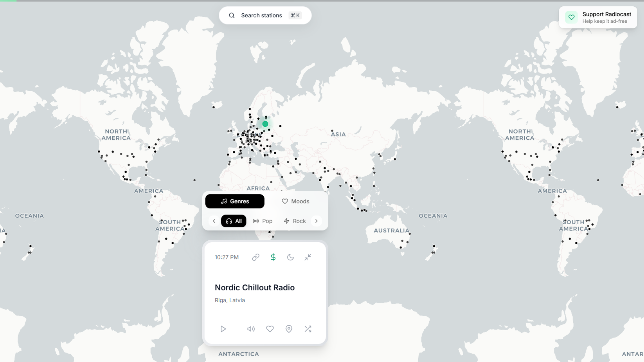Collapse the player card with minimize arrows
The height and width of the screenshot is (362, 644).
[x=308, y=257]
